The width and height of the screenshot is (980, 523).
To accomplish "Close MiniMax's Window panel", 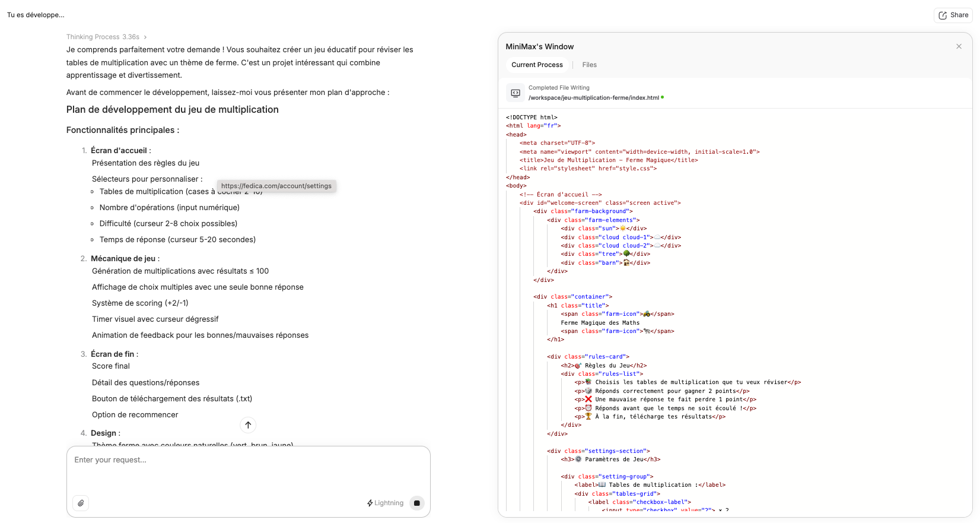I will coord(959,46).
